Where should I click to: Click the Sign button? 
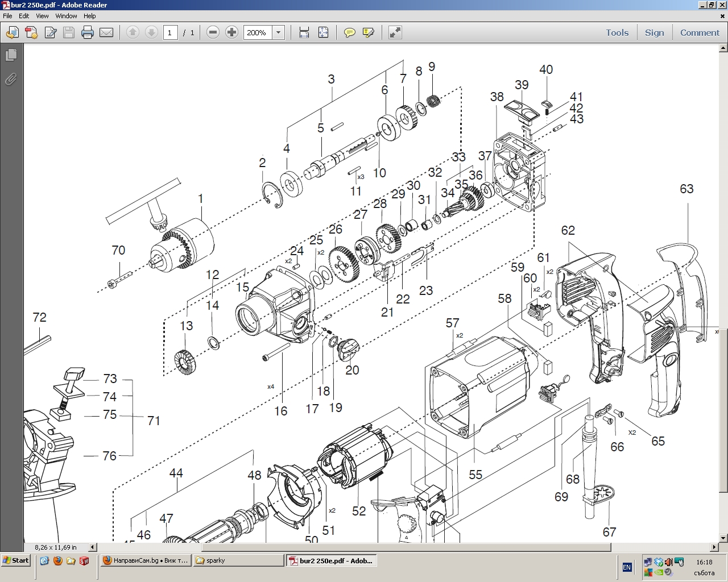(x=654, y=32)
